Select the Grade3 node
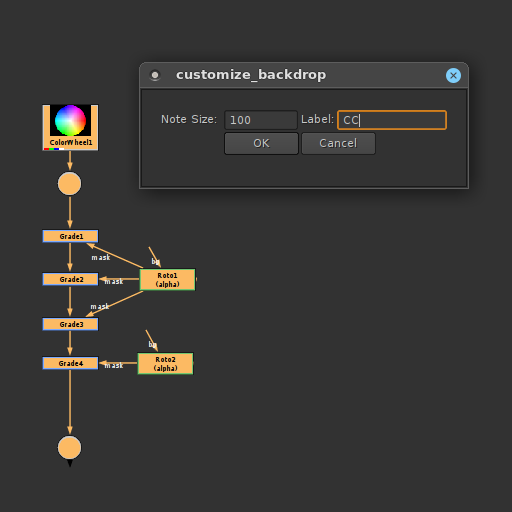 tap(70, 324)
